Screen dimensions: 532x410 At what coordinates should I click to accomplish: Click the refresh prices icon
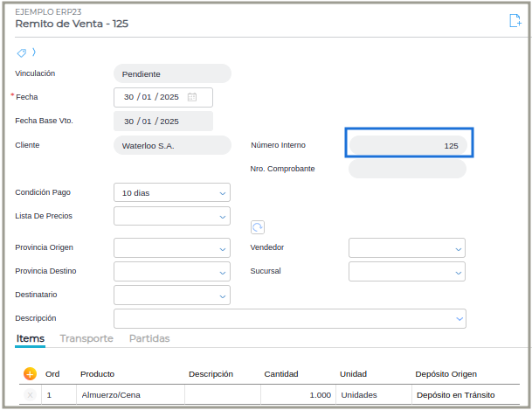(x=258, y=227)
